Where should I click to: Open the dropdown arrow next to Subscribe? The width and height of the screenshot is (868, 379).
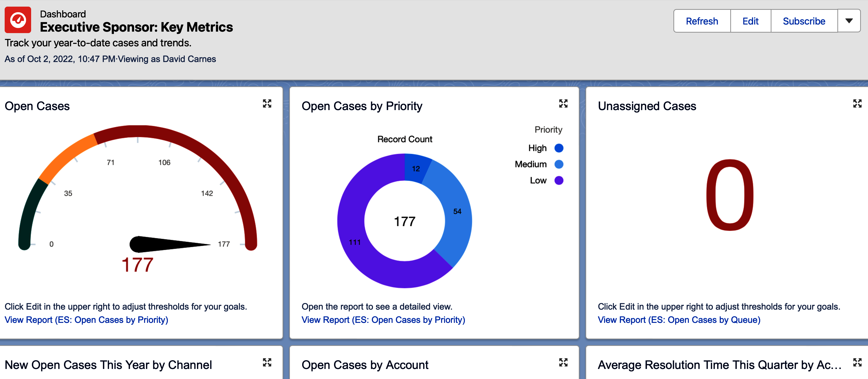(849, 21)
